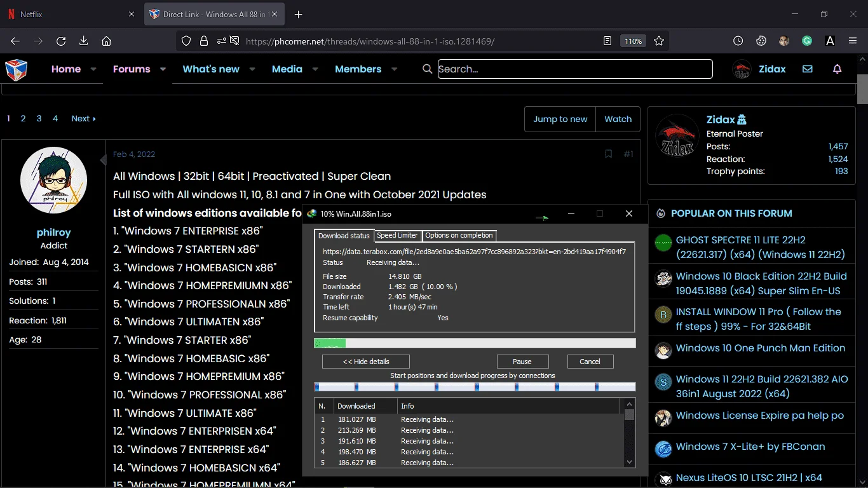Open Windows 10 One Punch Man Edition thread

[x=761, y=348]
